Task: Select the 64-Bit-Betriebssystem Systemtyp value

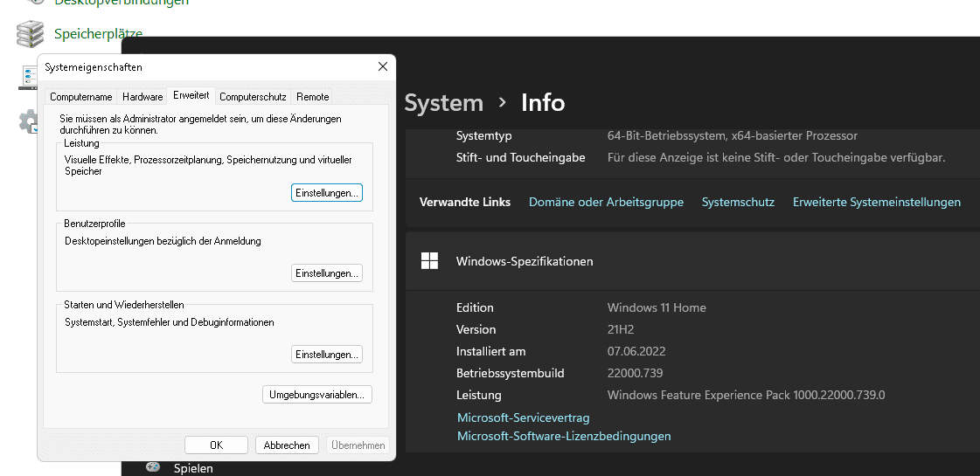Action: pos(733,135)
